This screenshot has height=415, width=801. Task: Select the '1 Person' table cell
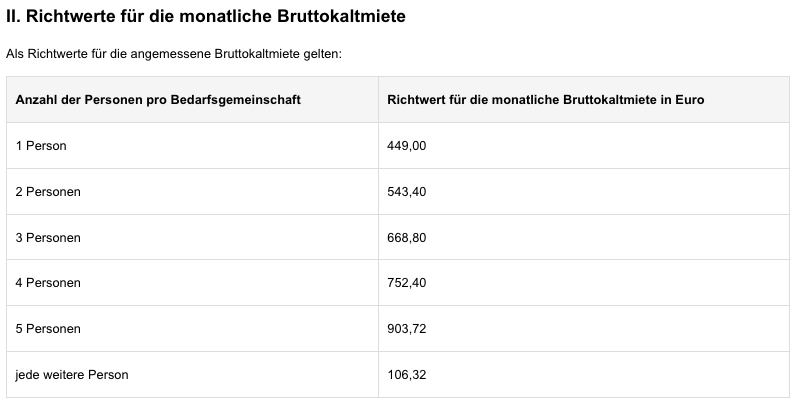pyautogui.click(x=41, y=146)
